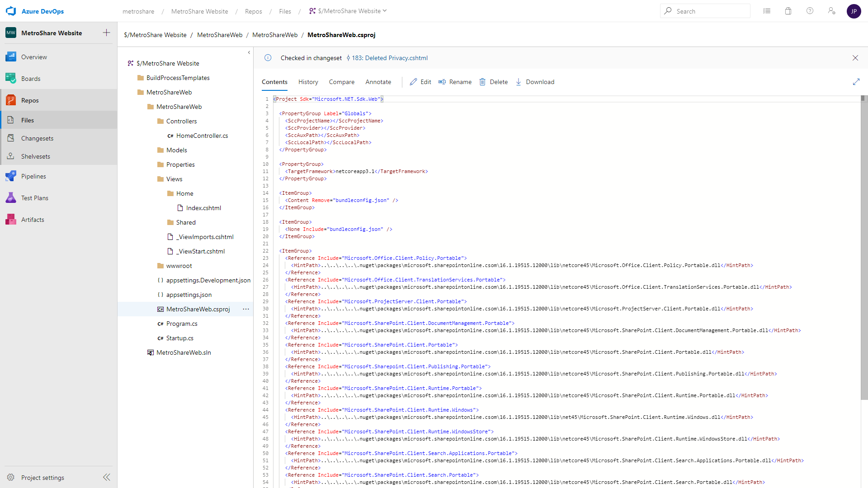
Task: Open the Help question mark icon
Action: coord(810,11)
